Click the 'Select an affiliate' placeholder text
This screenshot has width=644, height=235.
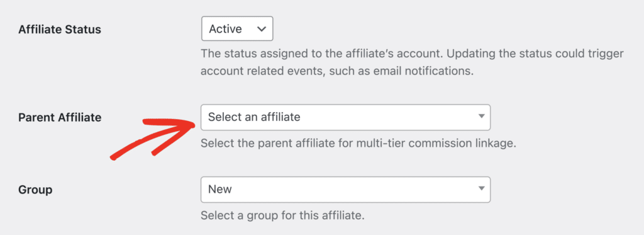(x=254, y=117)
